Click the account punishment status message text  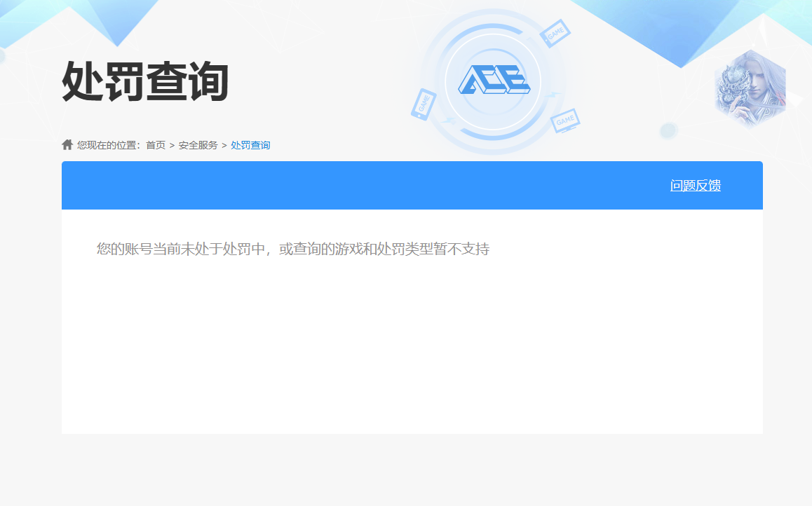pos(293,247)
